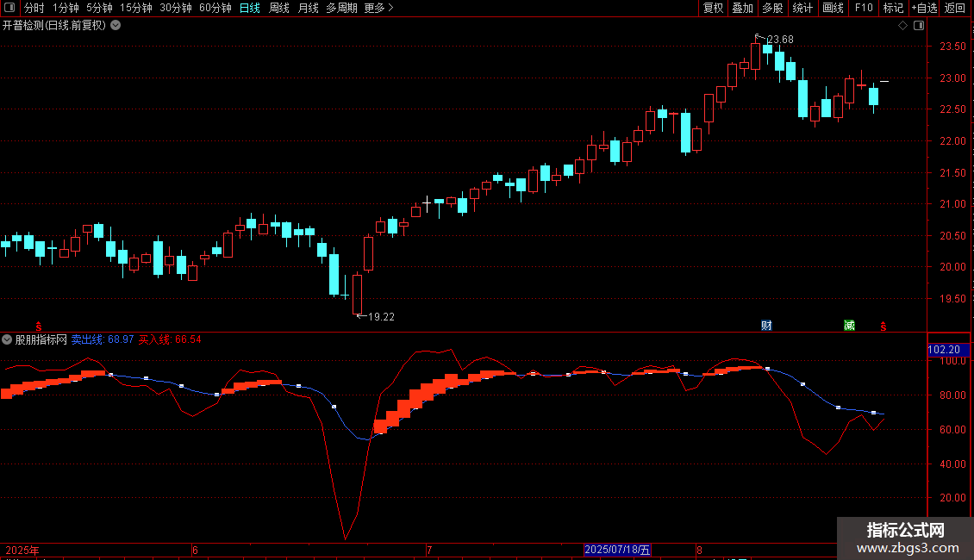This screenshot has width=974, height=560.
Task: Click the 财 financial report marker
Action: [766, 326]
